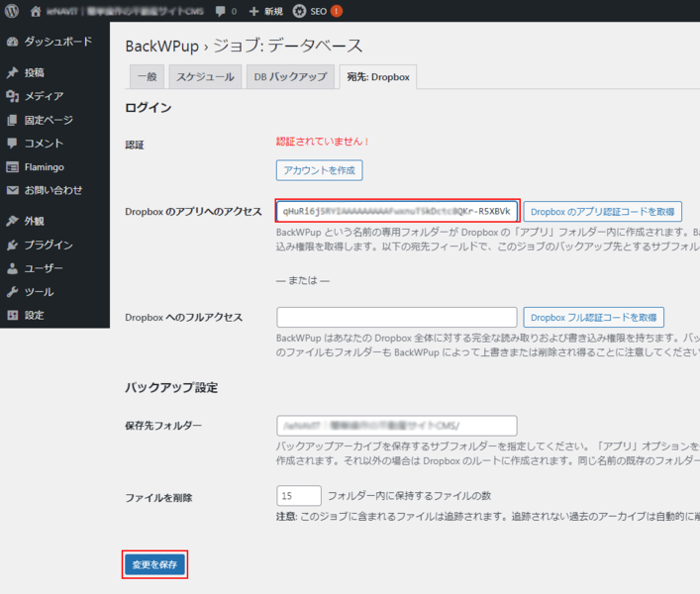Click the バックアップ設定 section heading
Image resolution: width=700 pixels, height=594 pixels.
(x=171, y=387)
